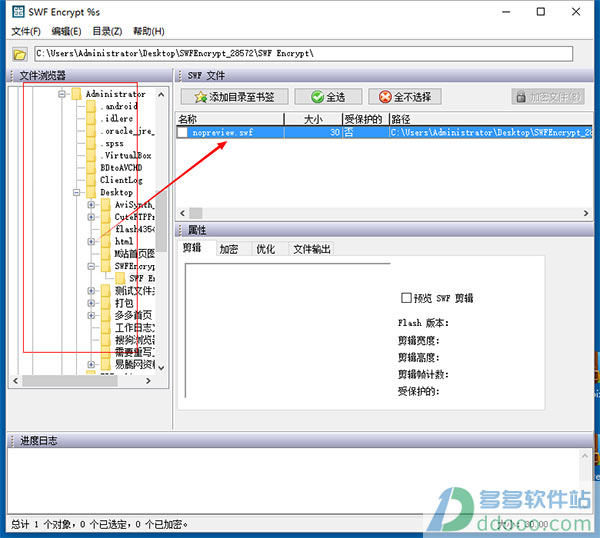Collapse the SWFEncrypt folder node
Viewport: 600px width, 538px height.
tap(91, 266)
